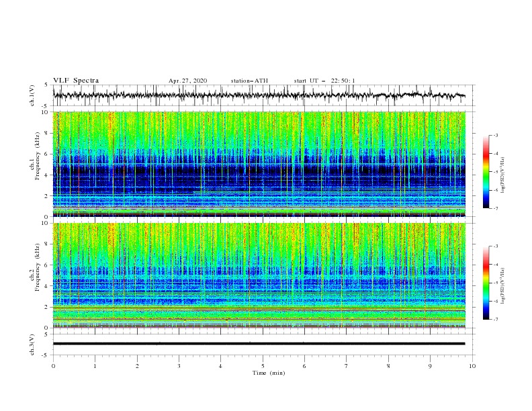This screenshot has height=411, width=532.
Task: Click the time axis tick label '0'
Action: click(x=53, y=366)
